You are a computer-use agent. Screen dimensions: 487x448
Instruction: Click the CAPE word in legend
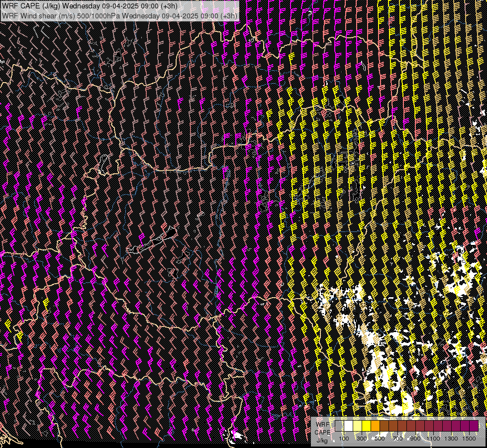click(x=322, y=433)
